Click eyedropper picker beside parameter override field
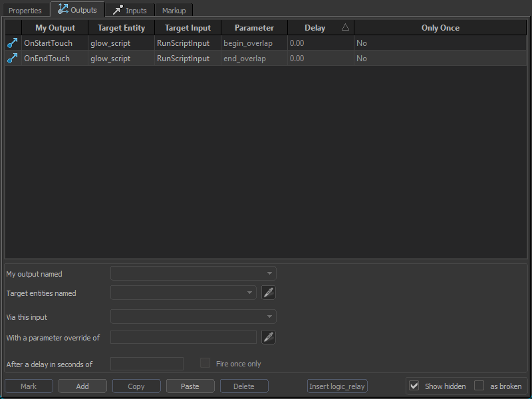Image resolution: width=532 pixels, height=399 pixels. tap(269, 337)
